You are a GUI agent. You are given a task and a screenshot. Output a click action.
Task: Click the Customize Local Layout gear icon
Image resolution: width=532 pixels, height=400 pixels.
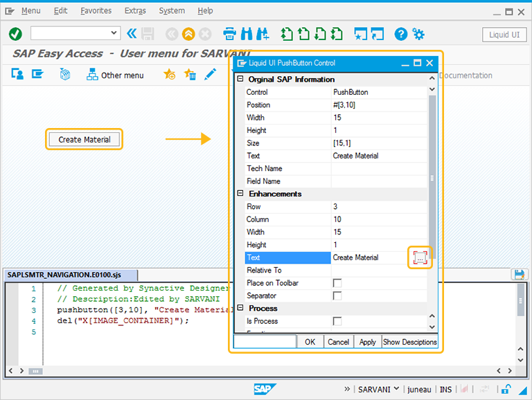point(418,34)
